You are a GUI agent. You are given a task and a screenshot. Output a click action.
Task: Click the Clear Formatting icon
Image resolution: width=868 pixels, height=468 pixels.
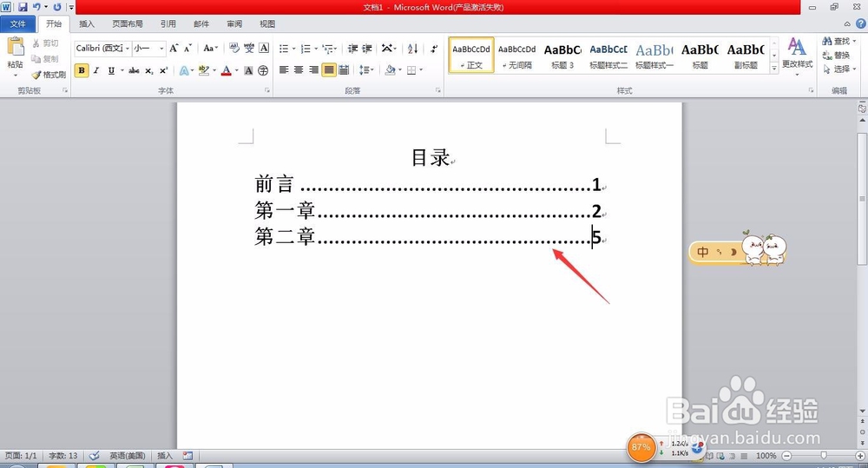[234, 48]
